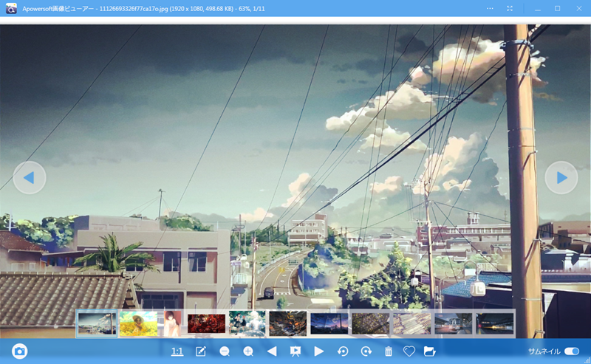Select the blue night sky thumbnail
Screen dimensions: 591x364
click(x=329, y=323)
